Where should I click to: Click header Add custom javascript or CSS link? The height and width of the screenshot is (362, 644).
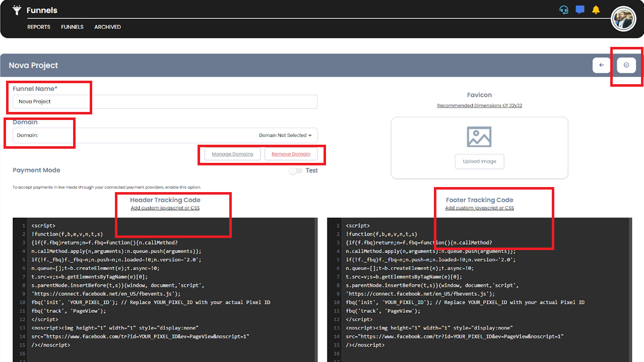pos(165,208)
